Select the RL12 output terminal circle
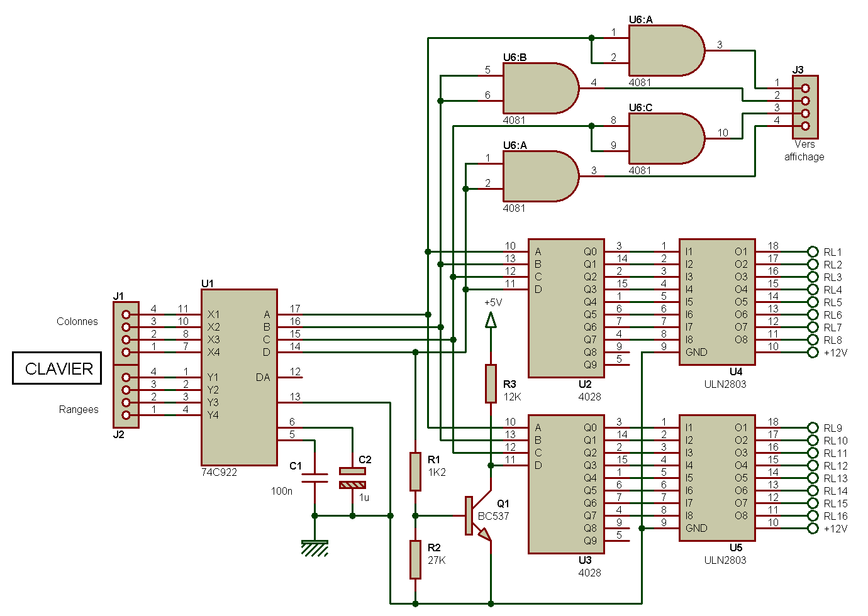This screenshot has height=616, width=868. (813, 465)
